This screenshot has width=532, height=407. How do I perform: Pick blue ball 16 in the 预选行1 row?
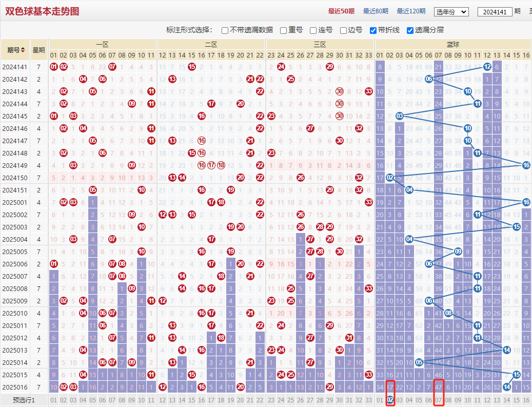[x=526, y=400]
